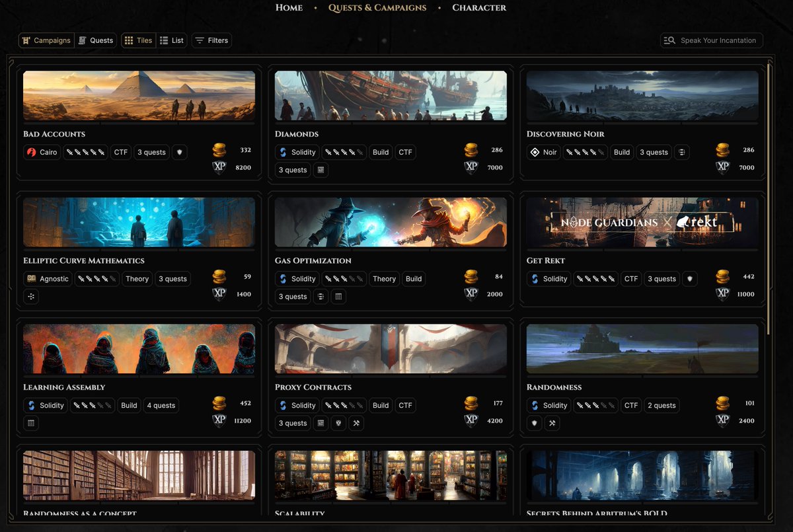Click the gold coins icon on Bad Accounts
Image resolution: width=793 pixels, height=532 pixels.
click(x=219, y=150)
